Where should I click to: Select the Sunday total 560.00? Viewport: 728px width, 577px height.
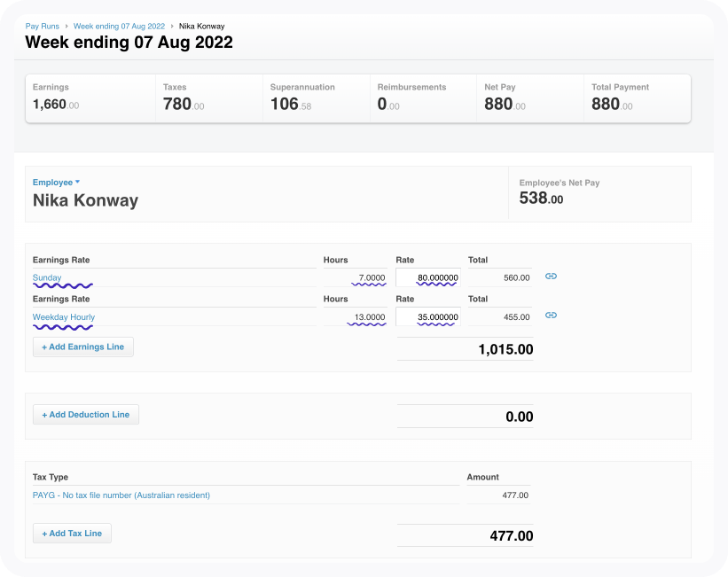pyautogui.click(x=516, y=278)
